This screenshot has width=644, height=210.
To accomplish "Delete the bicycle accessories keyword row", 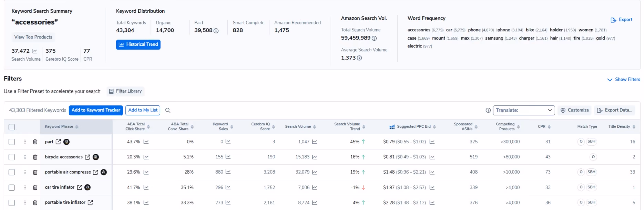I will (x=35, y=157).
